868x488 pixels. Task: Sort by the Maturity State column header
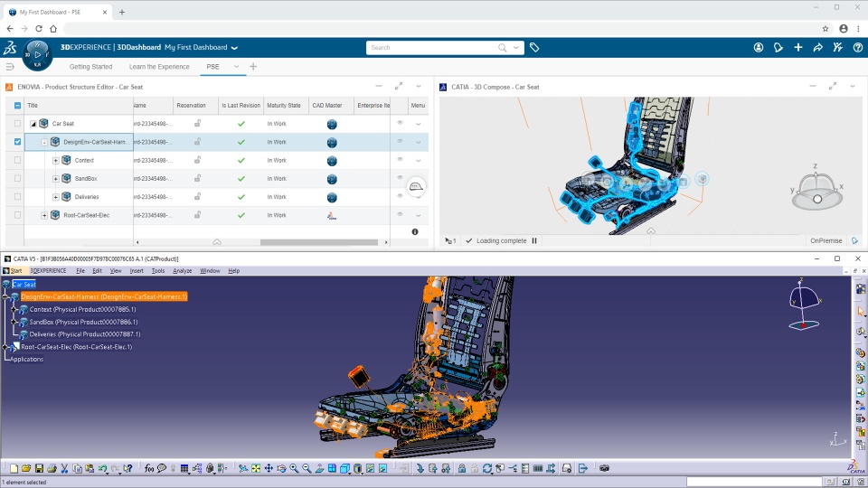coord(284,105)
